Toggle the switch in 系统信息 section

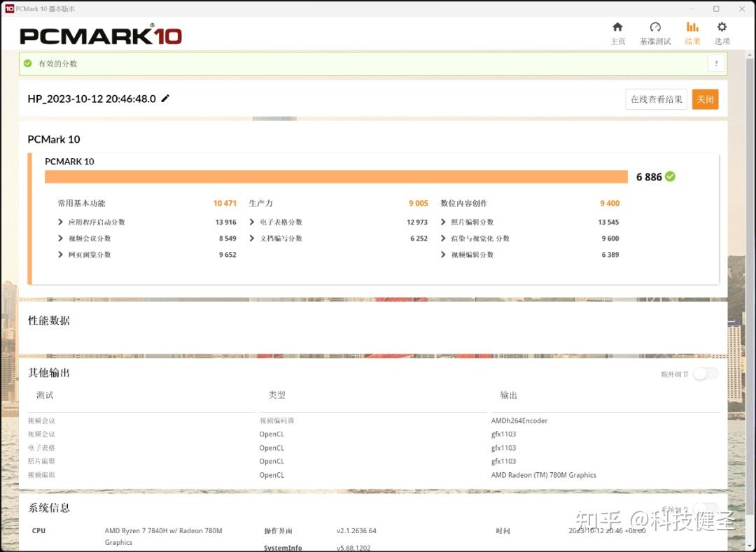pos(706,509)
